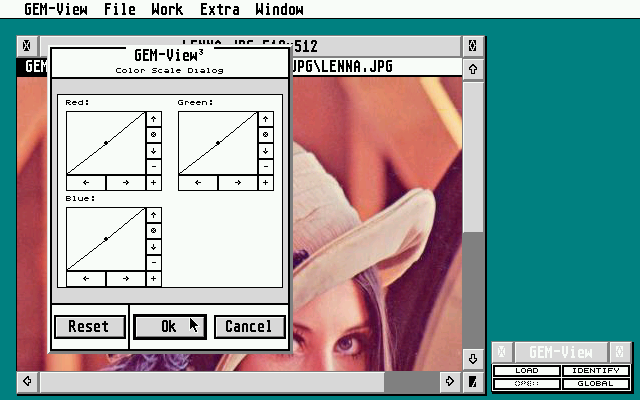The width and height of the screenshot is (640, 400).
Task: Click the Green curve left arrow
Action: (x=198, y=182)
